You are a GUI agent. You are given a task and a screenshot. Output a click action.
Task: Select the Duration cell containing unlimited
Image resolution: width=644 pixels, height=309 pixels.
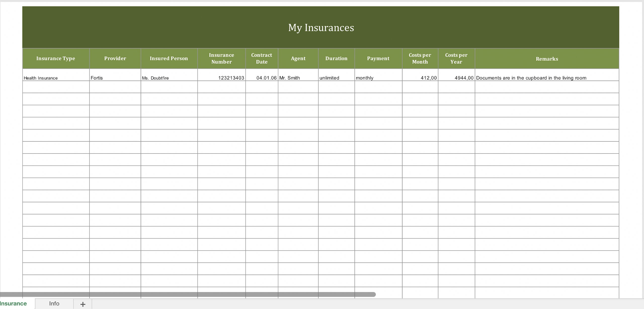tap(336, 78)
